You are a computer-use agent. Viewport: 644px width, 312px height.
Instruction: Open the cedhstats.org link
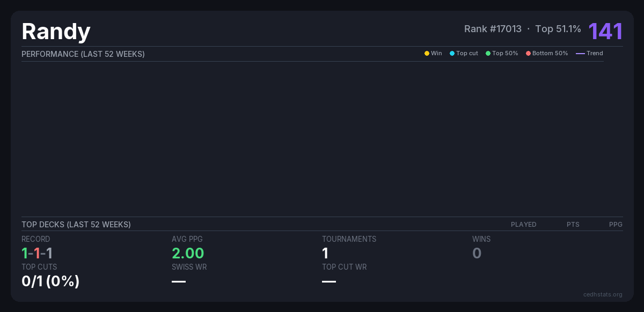(603, 294)
